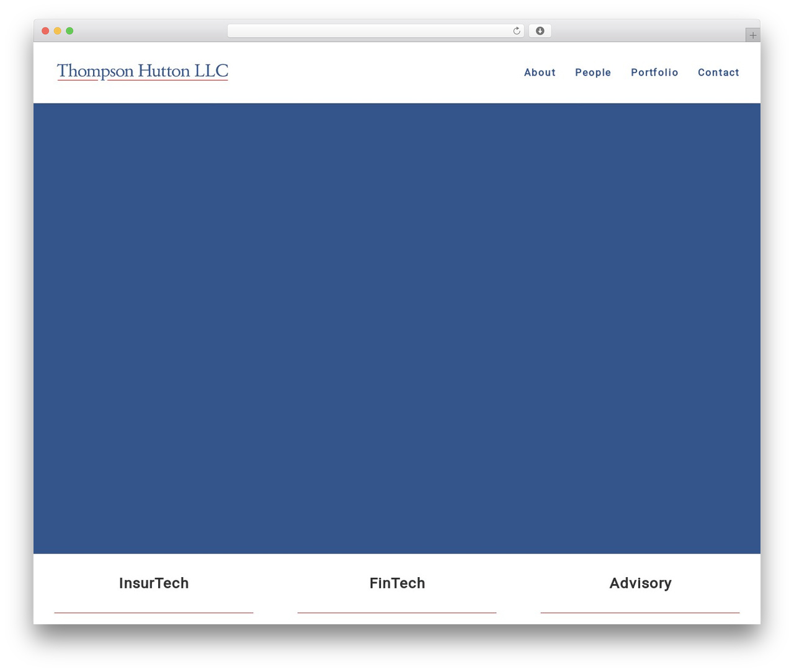The height and width of the screenshot is (672, 794).
Task: Select the InsurTech heading
Action: pos(154,583)
